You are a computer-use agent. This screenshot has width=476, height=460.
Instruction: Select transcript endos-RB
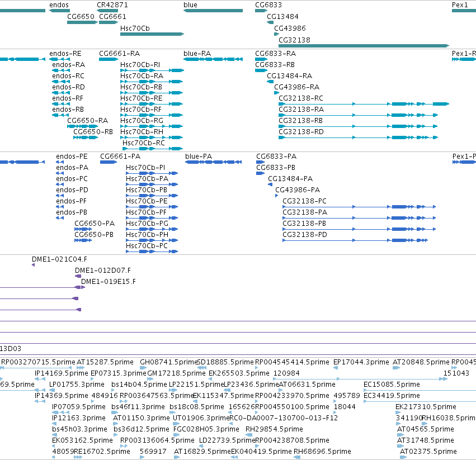pyautogui.click(x=68, y=109)
